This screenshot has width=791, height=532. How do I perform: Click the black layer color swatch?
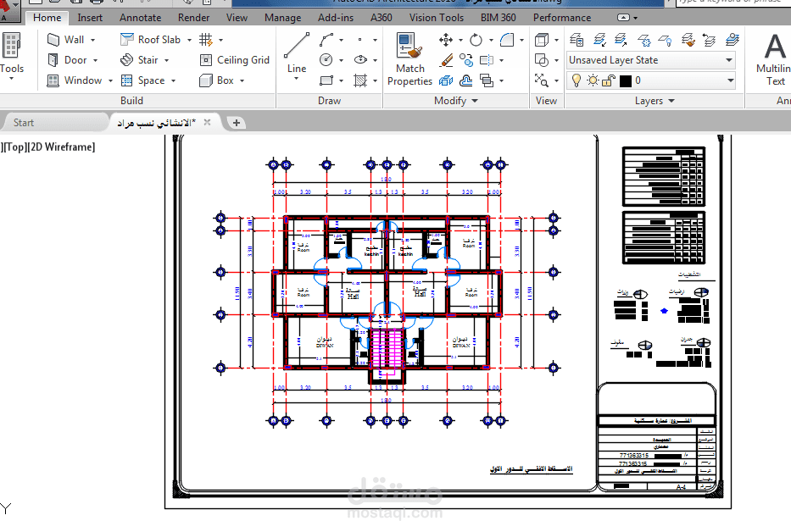626,80
